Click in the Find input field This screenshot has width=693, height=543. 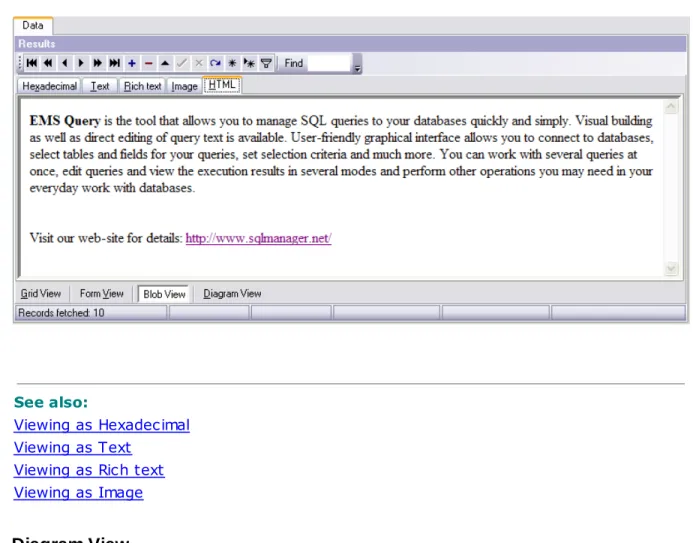(x=329, y=63)
